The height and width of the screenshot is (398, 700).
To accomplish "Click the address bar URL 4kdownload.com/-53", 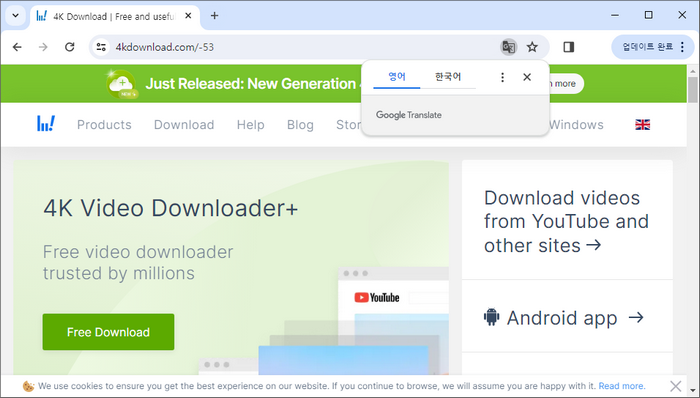I will click(165, 47).
